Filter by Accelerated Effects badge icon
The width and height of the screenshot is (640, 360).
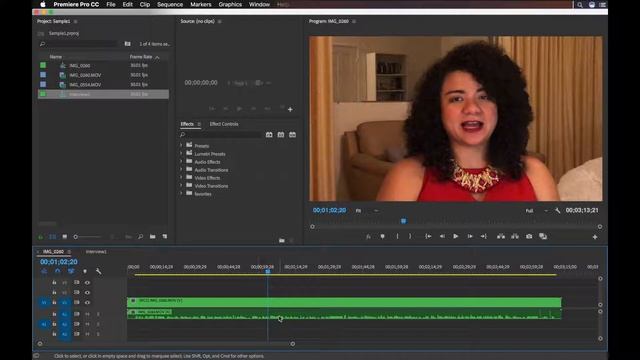[269, 135]
